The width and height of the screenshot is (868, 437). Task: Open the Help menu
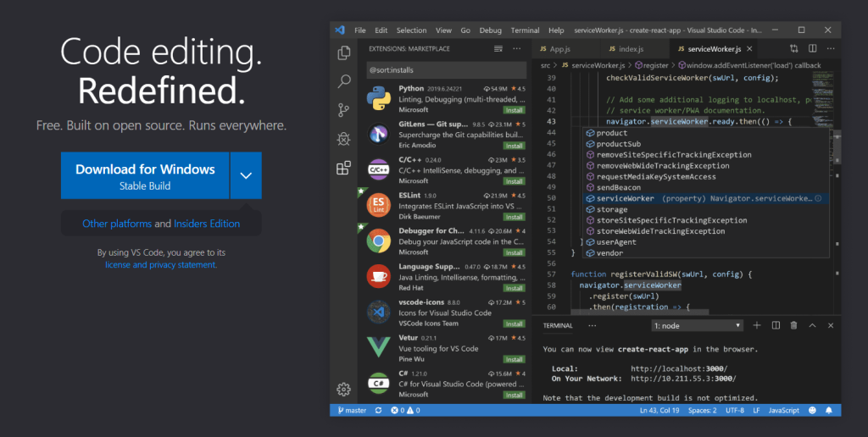tap(556, 30)
